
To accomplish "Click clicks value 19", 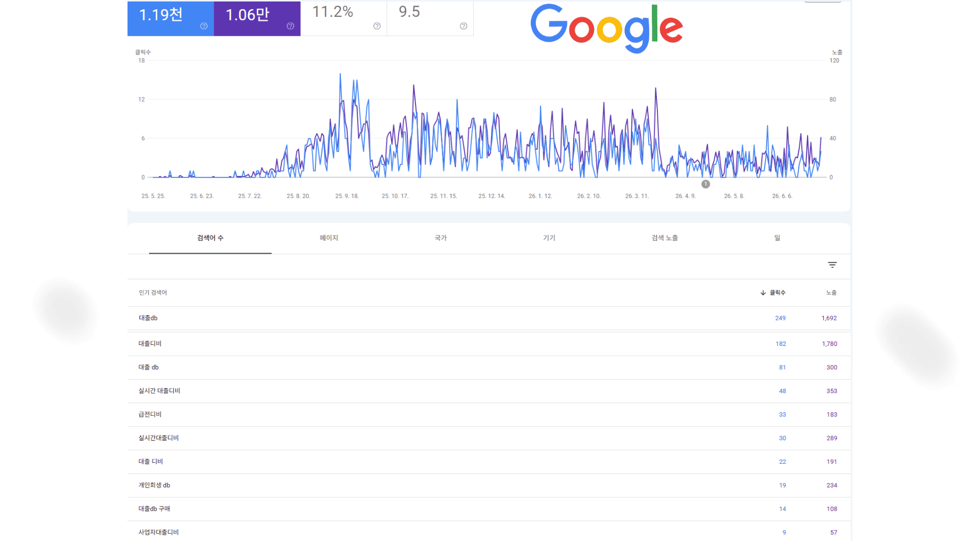I will point(782,486).
